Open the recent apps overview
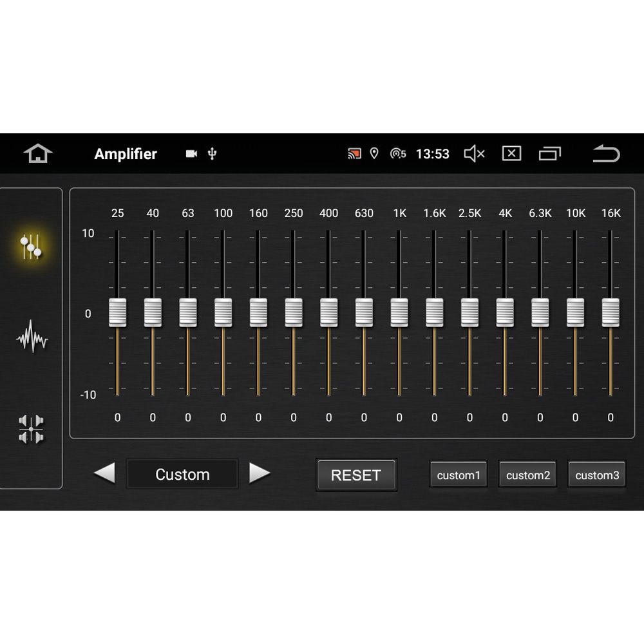The image size is (644, 644). click(x=550, y=154)
